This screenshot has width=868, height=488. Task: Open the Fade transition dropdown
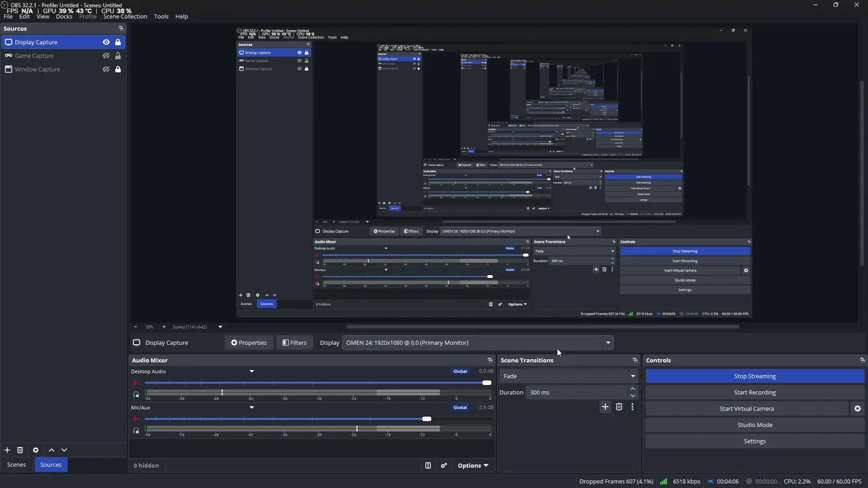(x=568, y=376)
